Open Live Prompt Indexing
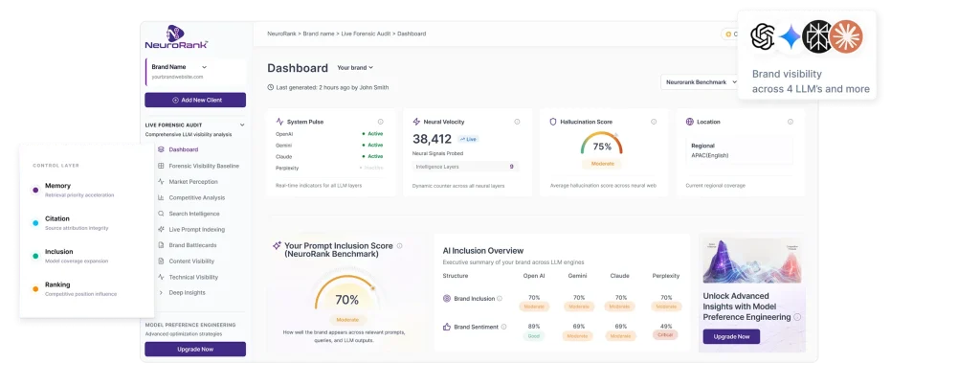Screen dimensions: 980x386 197,230
